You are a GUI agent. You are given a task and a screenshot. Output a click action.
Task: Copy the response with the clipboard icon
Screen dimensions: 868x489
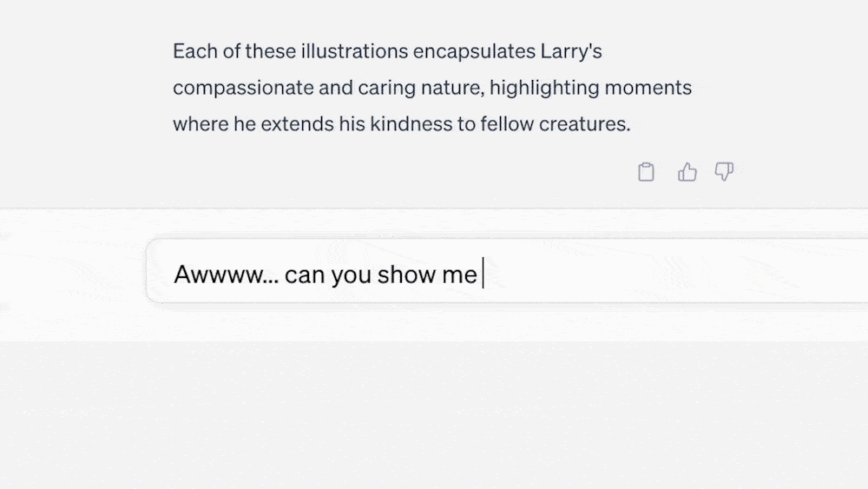click(646, 172)
